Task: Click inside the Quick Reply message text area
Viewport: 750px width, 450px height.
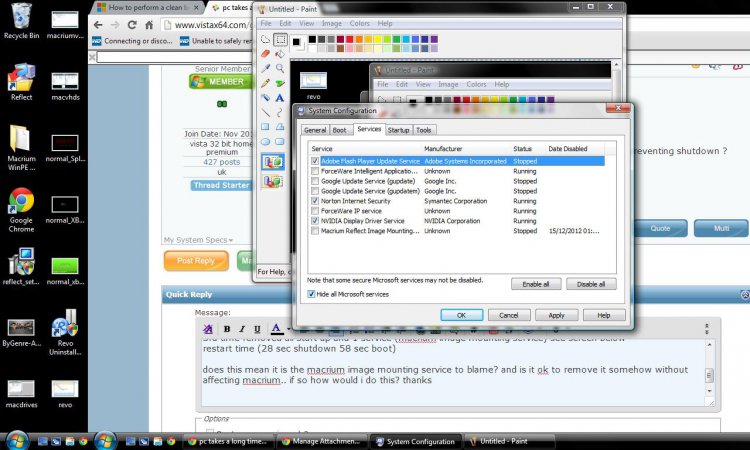Action: (452, 373)
